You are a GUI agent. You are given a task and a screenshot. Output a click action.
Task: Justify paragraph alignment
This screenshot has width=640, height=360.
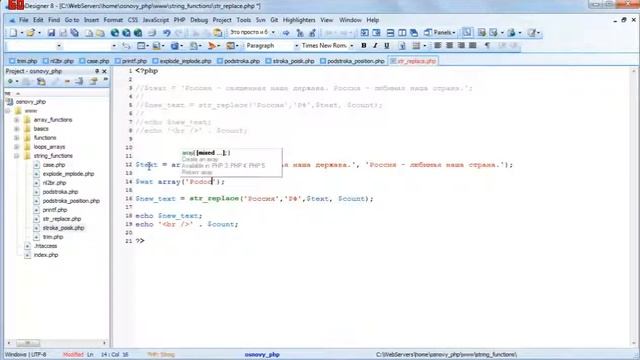[x=473, y=46]
